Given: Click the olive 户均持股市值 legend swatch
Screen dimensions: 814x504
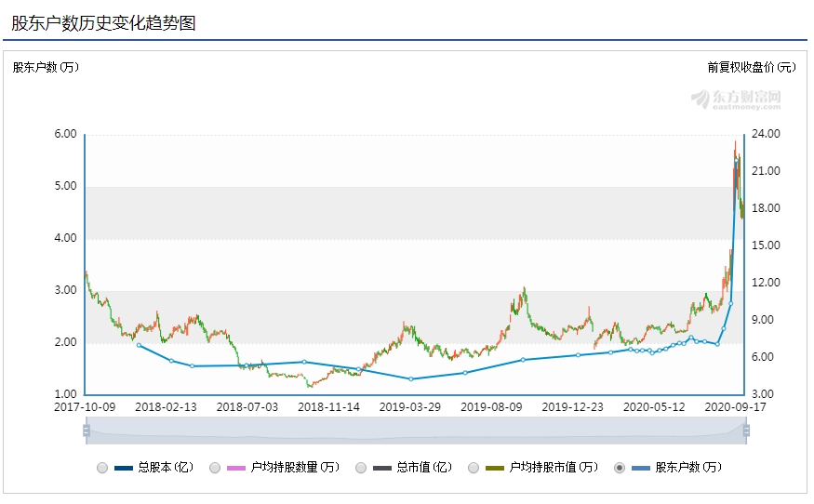Looking at the screenshot, I should click(x=495, y=468).
